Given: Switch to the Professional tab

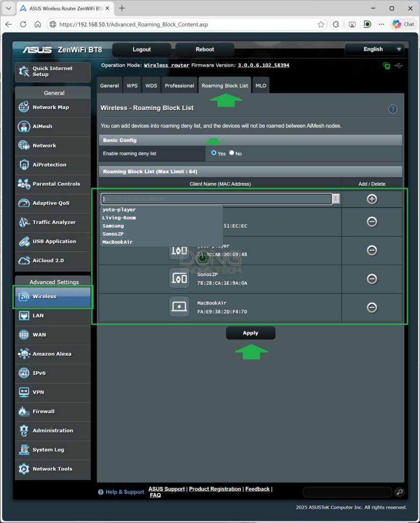Looking at the screenshot, I should pos(179,85).
